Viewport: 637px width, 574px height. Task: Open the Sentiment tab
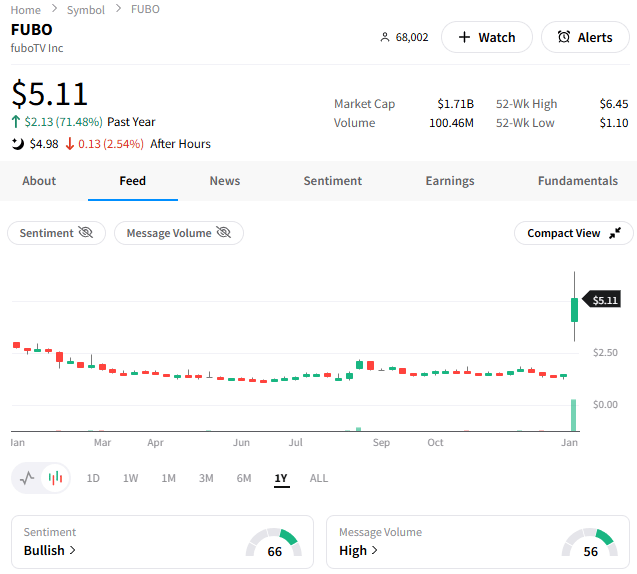point(333,181)
